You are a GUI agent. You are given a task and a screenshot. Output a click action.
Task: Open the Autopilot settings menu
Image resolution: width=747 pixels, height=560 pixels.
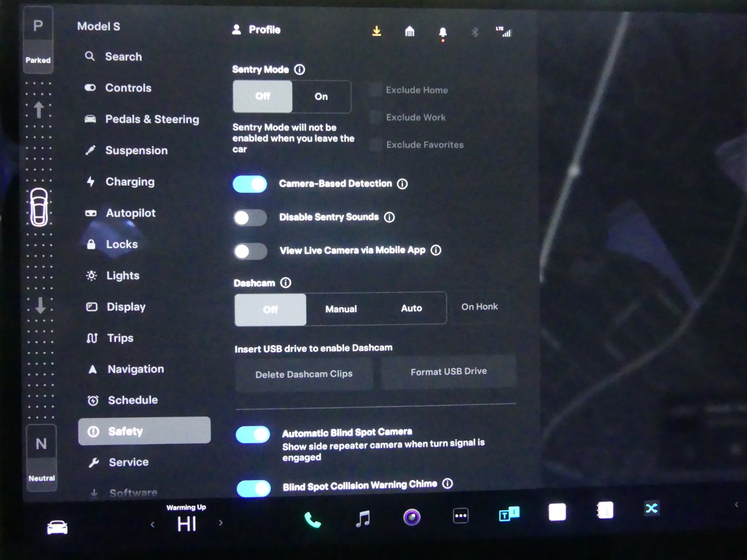click(x=130, y=213)
